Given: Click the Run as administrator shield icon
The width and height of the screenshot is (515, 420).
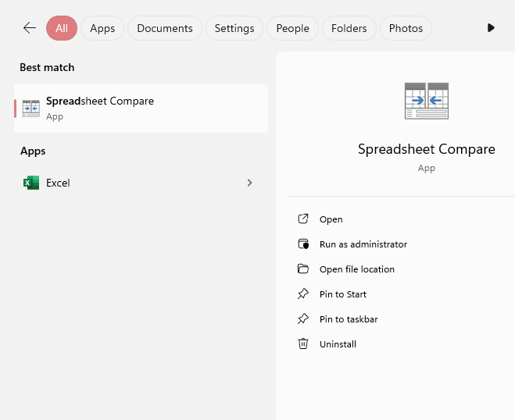Looking at the screenshot, I should 303,244.
